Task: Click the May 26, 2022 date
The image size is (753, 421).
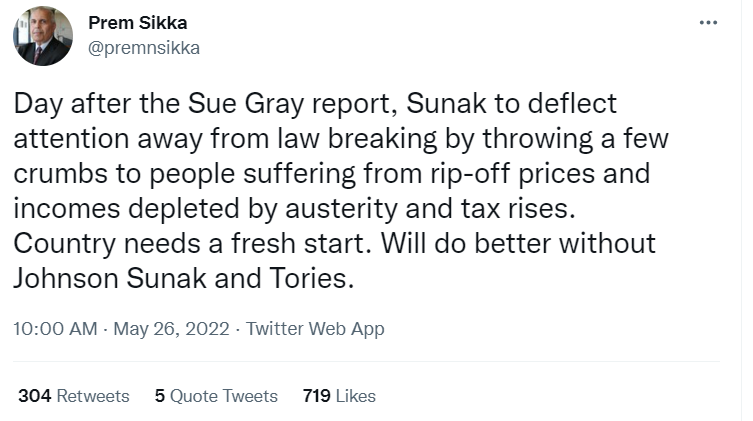Action: coord(170,328)
